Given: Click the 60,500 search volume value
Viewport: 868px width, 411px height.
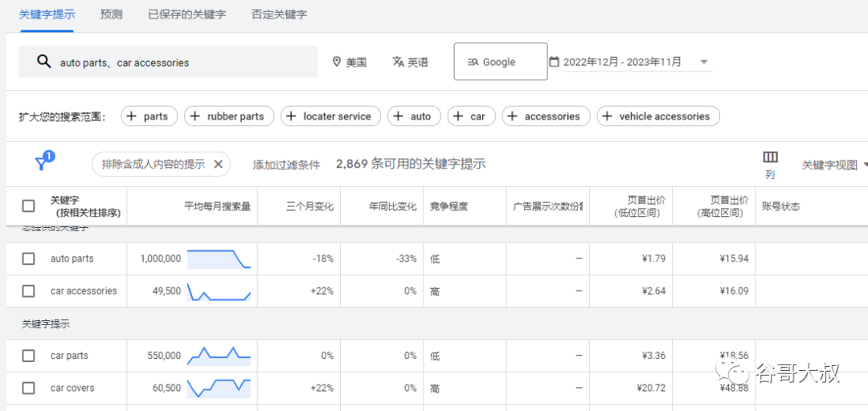Looking at the screenshot, I should [166, 389].
